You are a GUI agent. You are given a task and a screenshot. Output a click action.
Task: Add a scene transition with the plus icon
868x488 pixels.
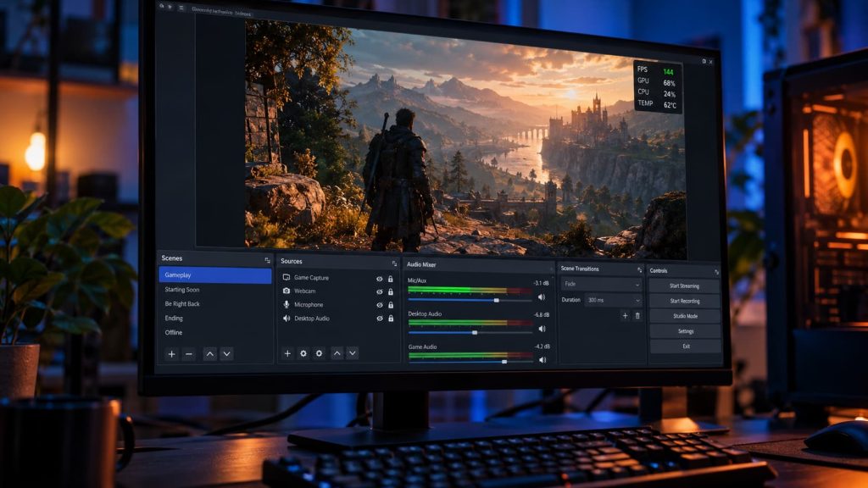pyautogui.click(x=625, y=315)
